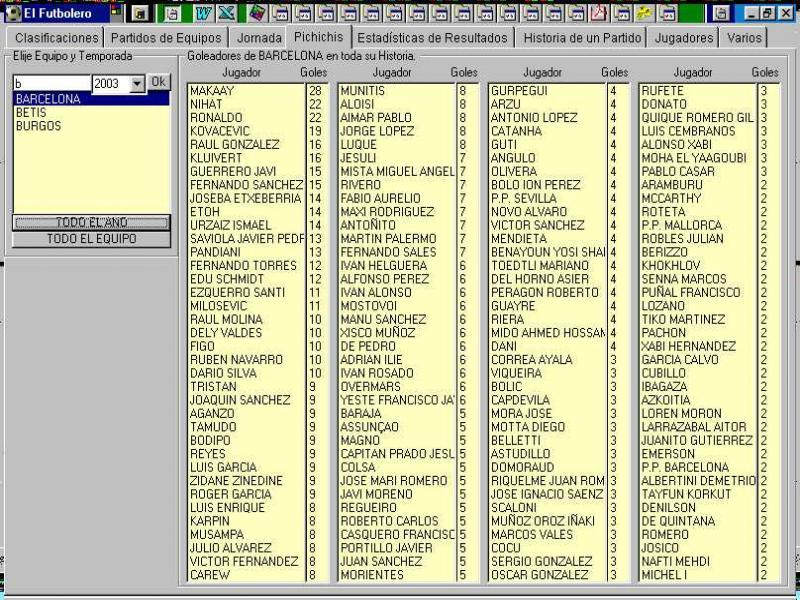Image resolution: width=800 pixels, height=600 pixels.
Task: Click shortcut icon between Acrobat and yellow icons
Action: (x=621, y=13)
